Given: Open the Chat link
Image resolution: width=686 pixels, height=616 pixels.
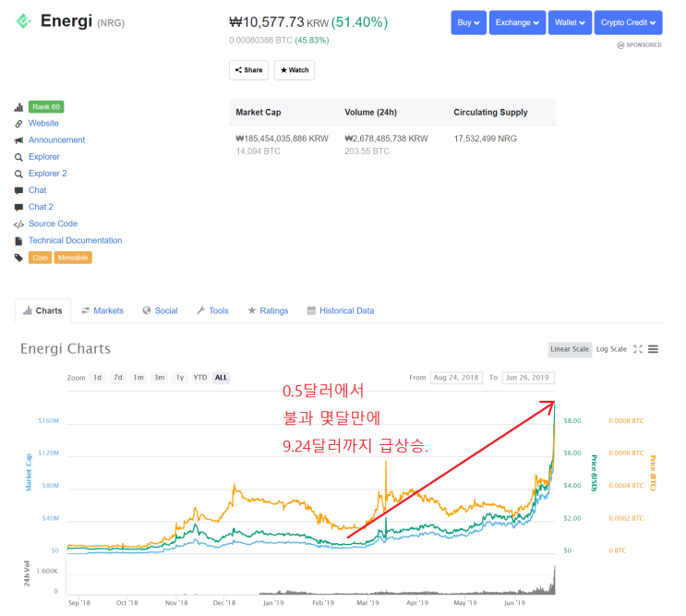Looking at the screenshot, I should [x=37, y=190].
